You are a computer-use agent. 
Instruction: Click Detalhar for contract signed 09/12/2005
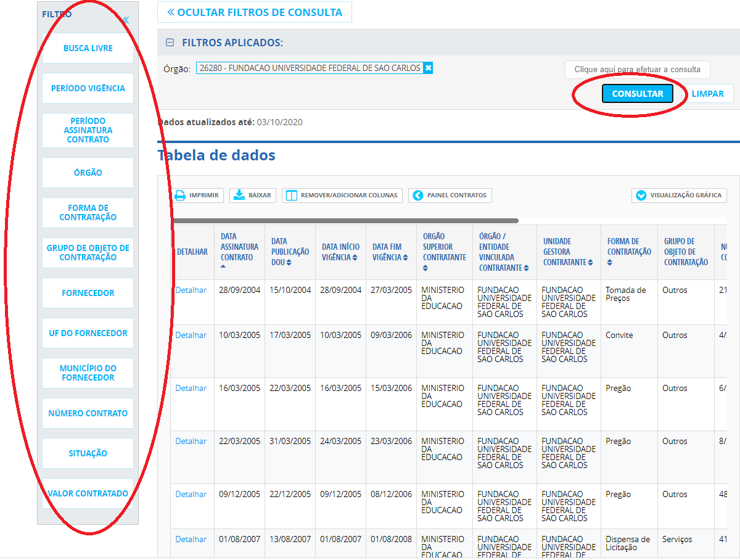pyautogui.click(x=191, y=494)
